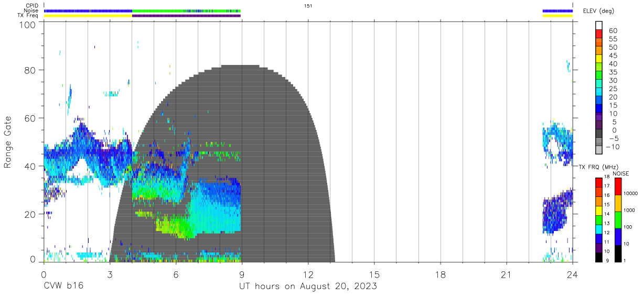
Task: Click the light gray bottom swatch of the ELEV colorbar
Action: (599, 150)
